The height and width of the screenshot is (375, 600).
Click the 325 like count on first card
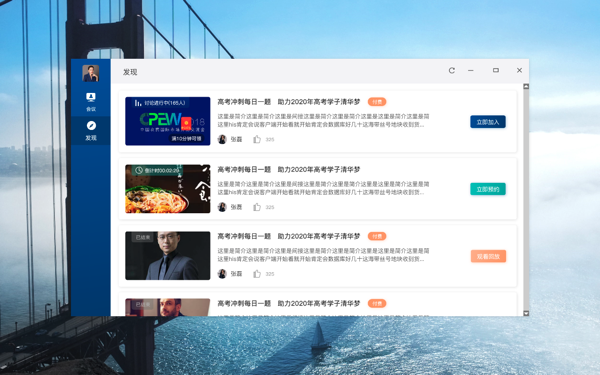[270, 140]
